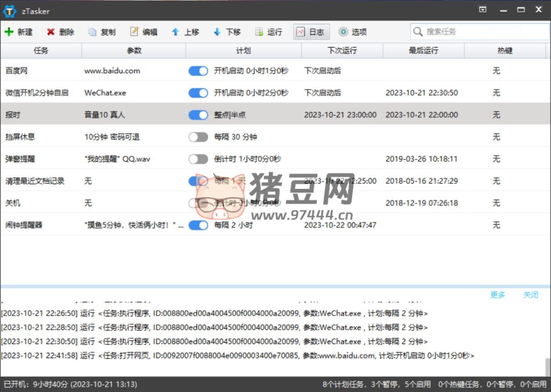Sort by the 计划 column header

pos(243,51)
